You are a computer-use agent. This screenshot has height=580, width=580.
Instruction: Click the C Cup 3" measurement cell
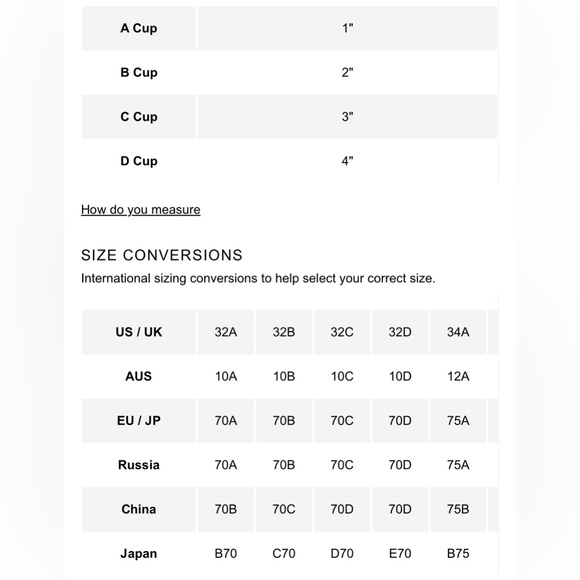(x=347, y=117)
